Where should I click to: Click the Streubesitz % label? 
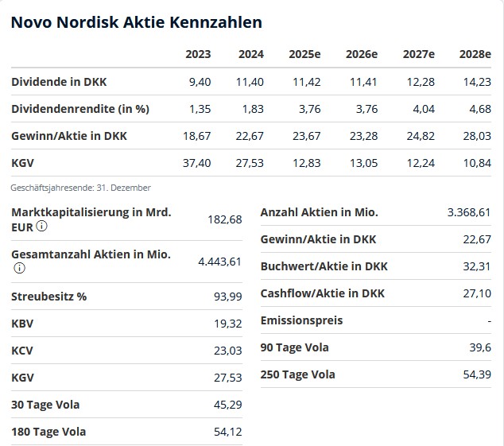pyautogui.click(x=48, y=297)
